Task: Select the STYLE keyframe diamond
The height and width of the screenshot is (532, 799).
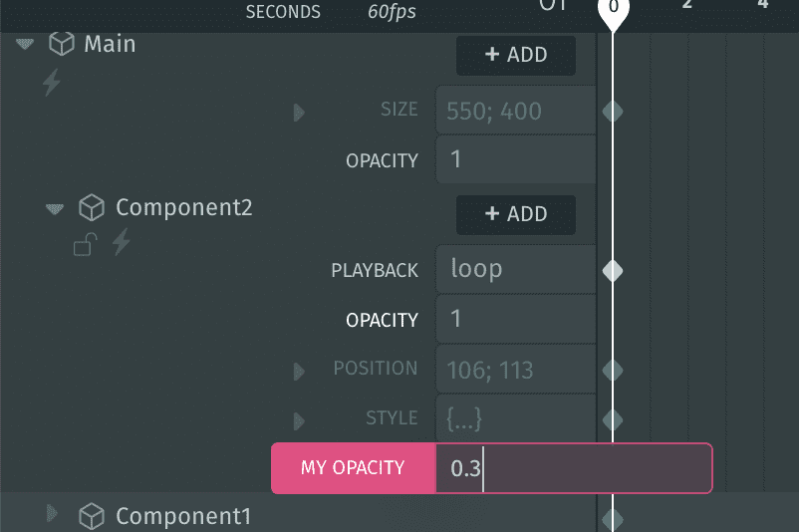Action: pyautogui.click(x=613, y=420)
